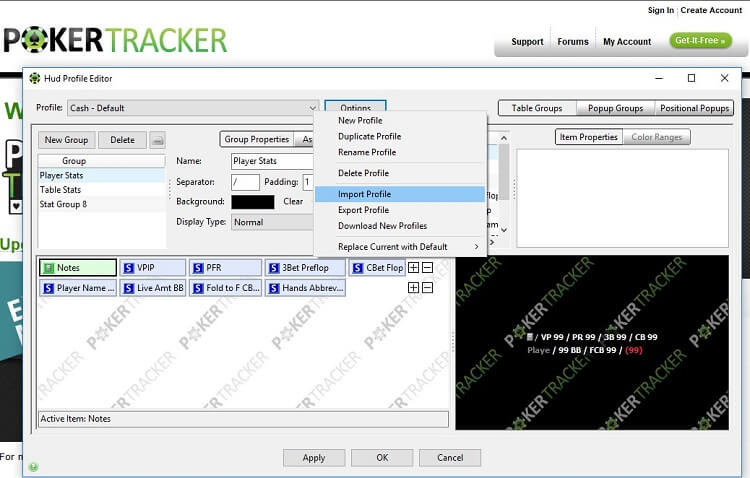Choose Import Profile from the menu

(400, 194)
